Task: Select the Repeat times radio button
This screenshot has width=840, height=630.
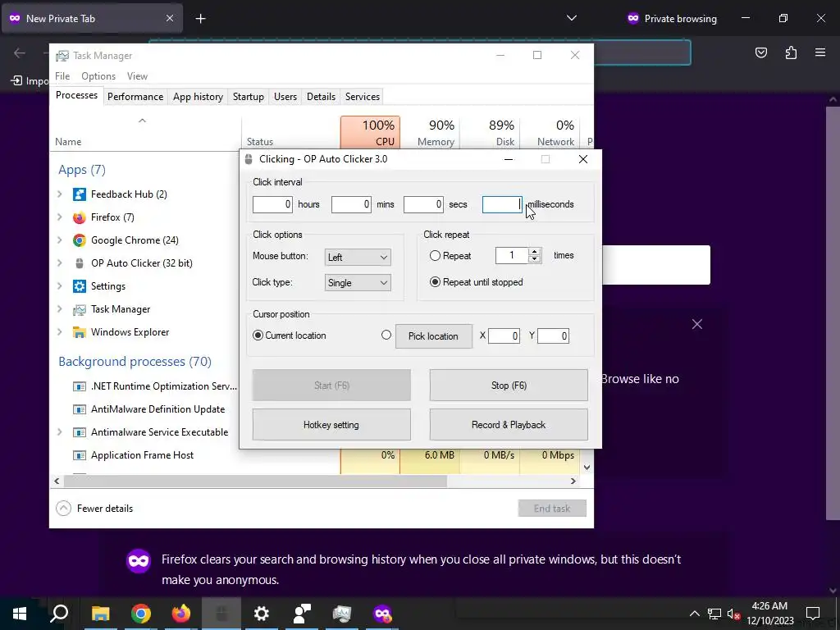Action: tap(435, 256)
